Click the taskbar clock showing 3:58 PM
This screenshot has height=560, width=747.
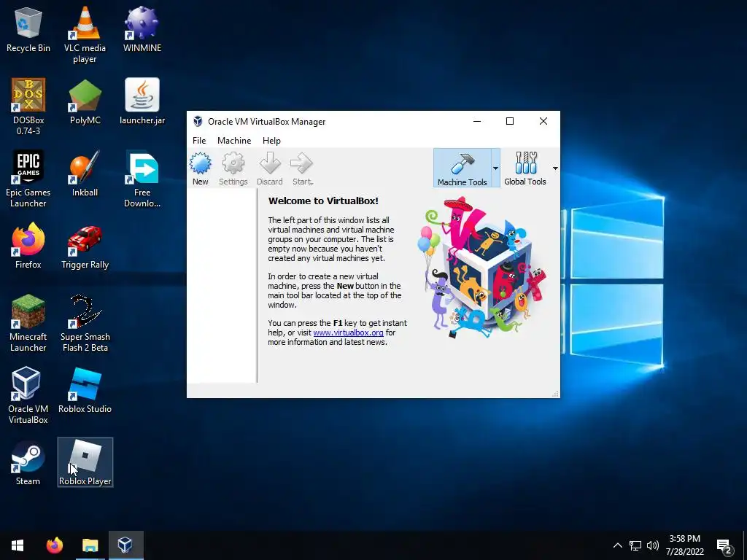(684, 545)
